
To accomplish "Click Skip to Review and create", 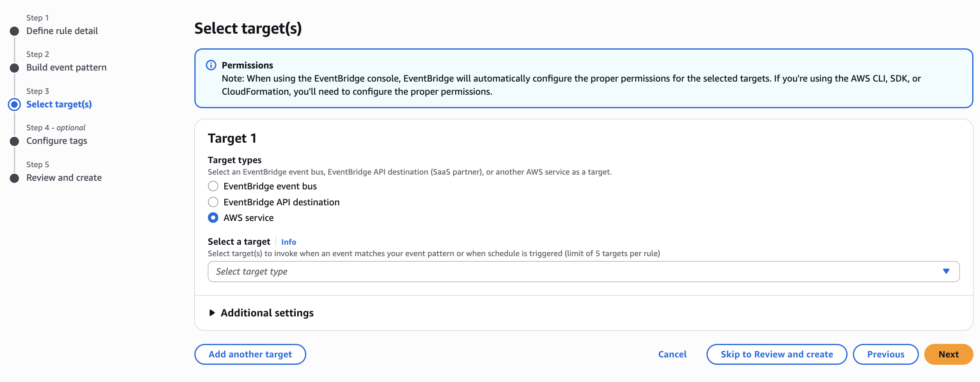I will point(777,354).
